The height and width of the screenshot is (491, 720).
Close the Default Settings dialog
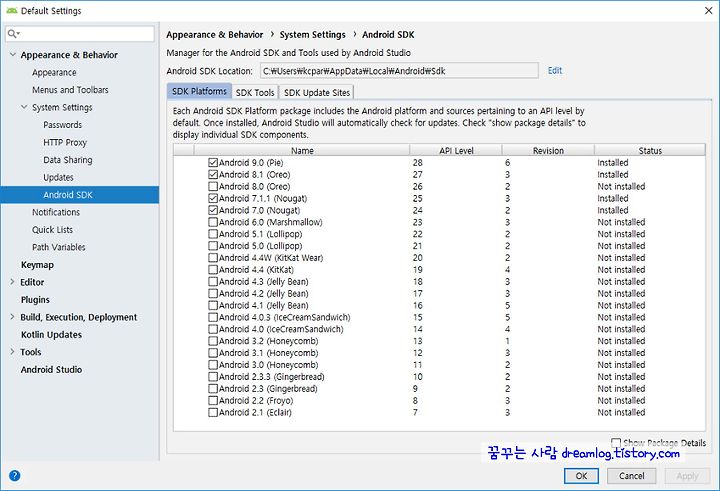(709, 11)
